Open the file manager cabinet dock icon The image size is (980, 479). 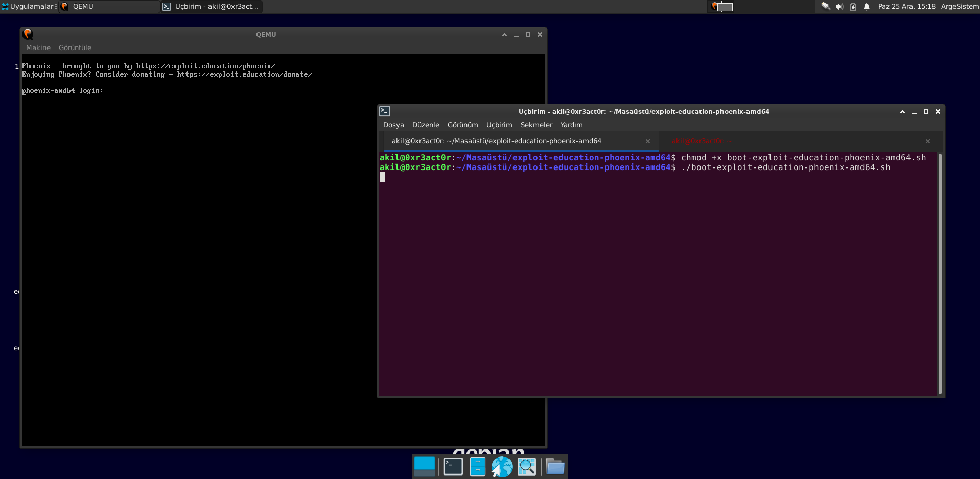(x=477, y=466)
